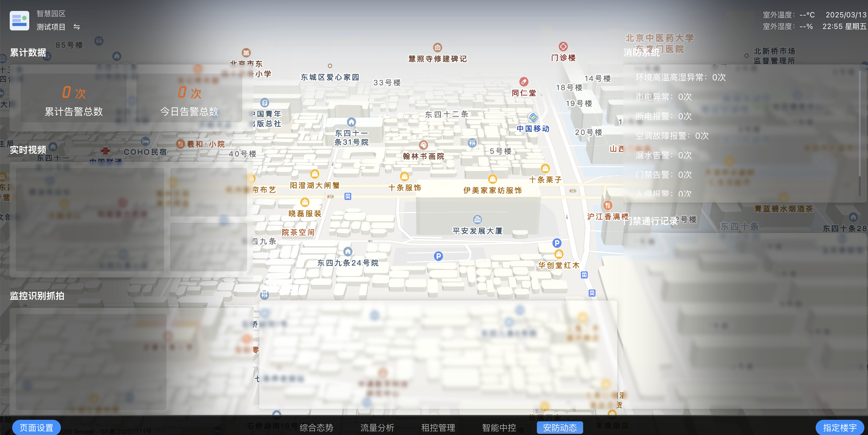This screenshot has height=435, width=868.
Task: Click the large 实时视频 video panel
Action: (89, 220)
